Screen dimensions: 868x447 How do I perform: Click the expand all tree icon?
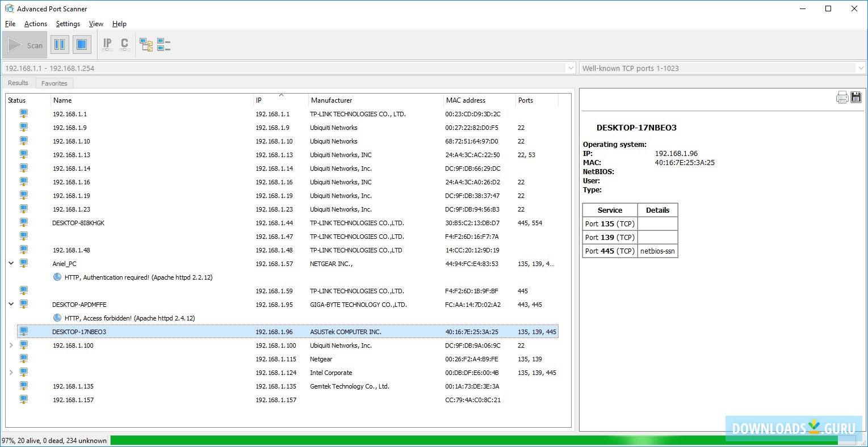point(146,45)
